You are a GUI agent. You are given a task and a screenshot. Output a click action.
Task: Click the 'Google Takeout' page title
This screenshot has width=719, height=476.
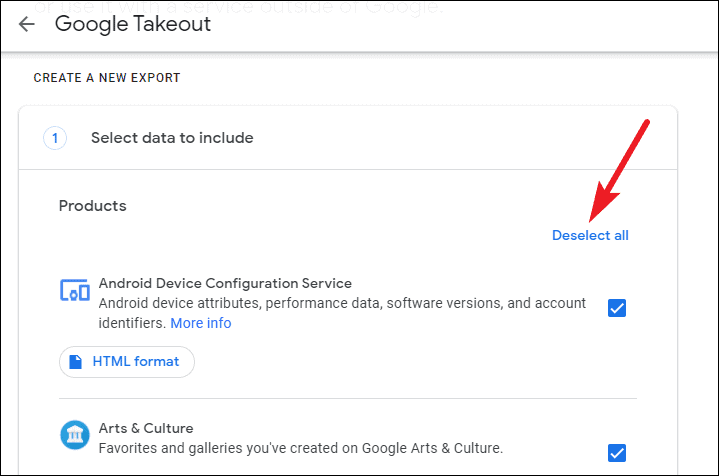coord(133,24)
